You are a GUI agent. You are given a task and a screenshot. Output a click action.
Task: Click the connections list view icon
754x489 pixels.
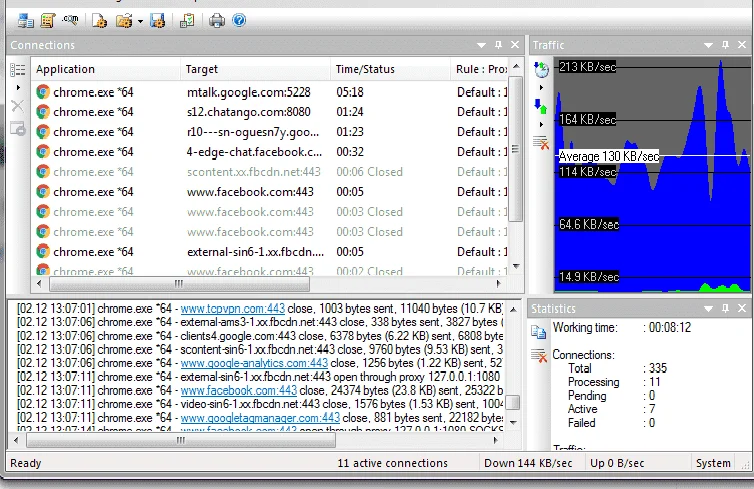(x=17, y=70)
